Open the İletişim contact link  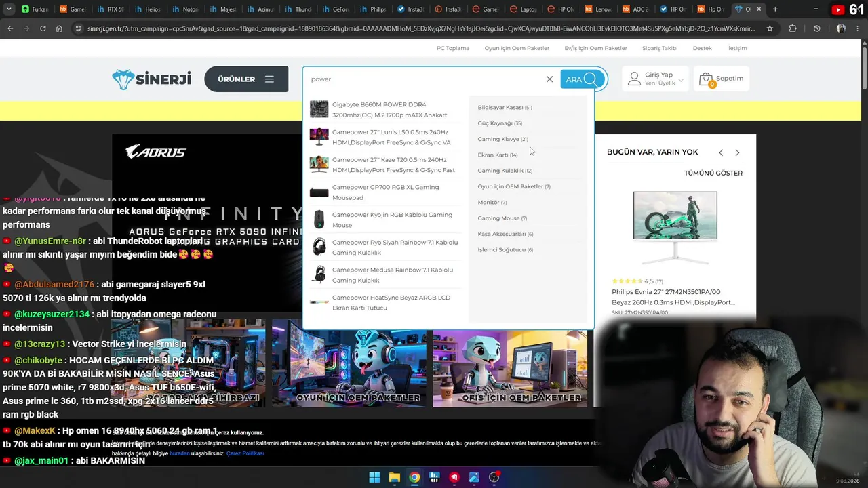(x=736, y=48)
